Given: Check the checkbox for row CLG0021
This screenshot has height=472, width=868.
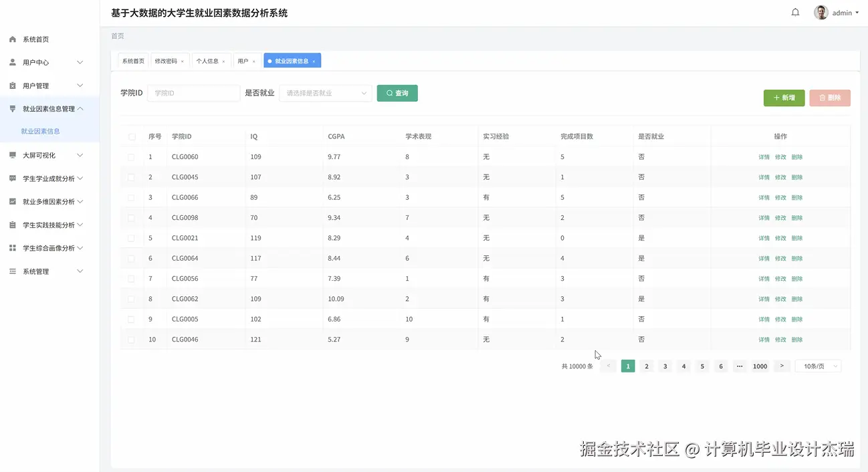Looking at the screenshot, I should (131, 238).
